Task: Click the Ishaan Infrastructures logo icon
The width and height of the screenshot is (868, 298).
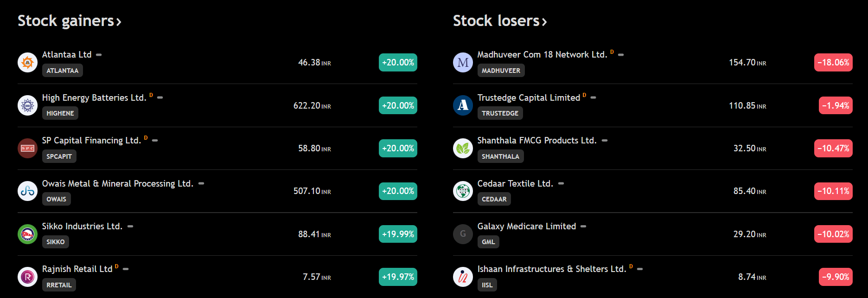Action: pyautogui.click(x=463, y=277)
